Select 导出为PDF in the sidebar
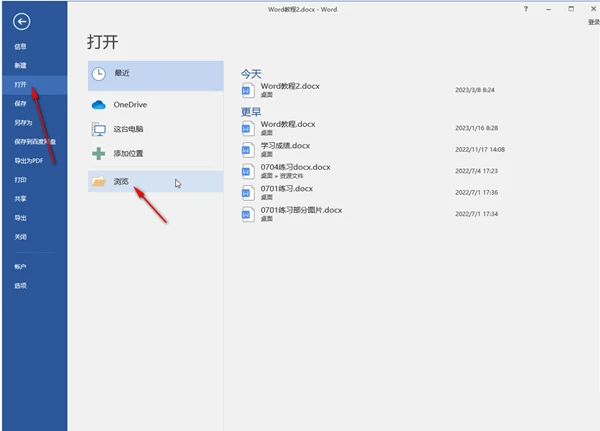 [x=34, y=161]
